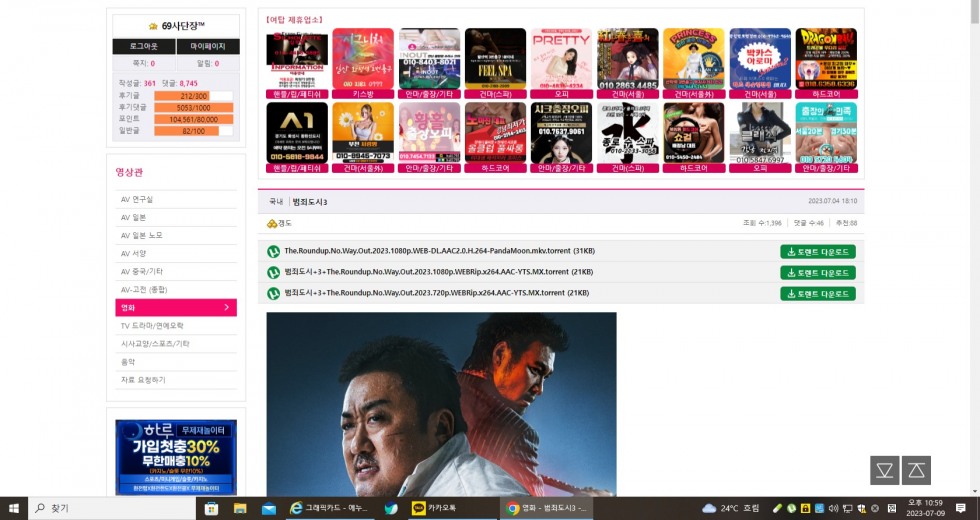Open the A1 partner banner thumbnail
The height and width of the screenshot is (520, 980).
(x=297, y=133)
